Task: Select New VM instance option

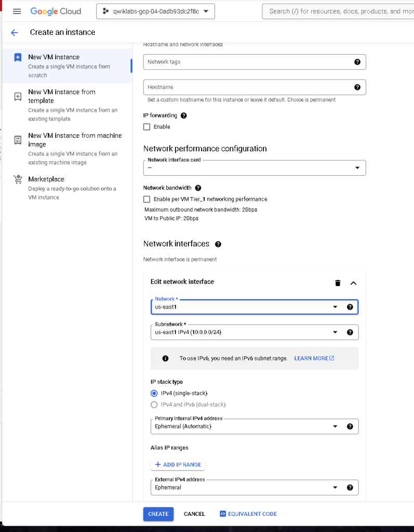Action: pyautogui.click(x=67, y=66)
